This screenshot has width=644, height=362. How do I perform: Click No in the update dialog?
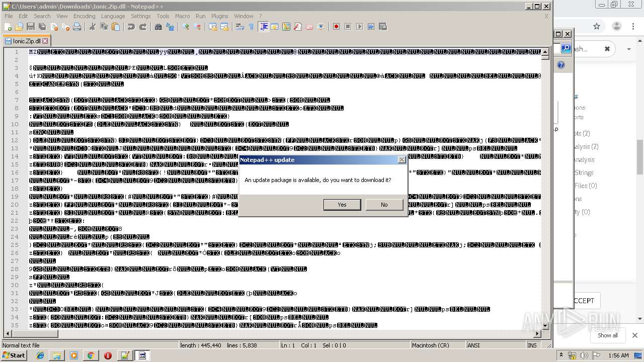tap(384, 205)
